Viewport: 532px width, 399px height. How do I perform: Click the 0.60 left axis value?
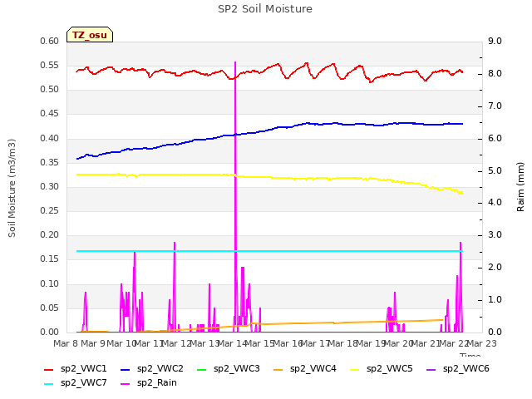[x=50, y=41]
